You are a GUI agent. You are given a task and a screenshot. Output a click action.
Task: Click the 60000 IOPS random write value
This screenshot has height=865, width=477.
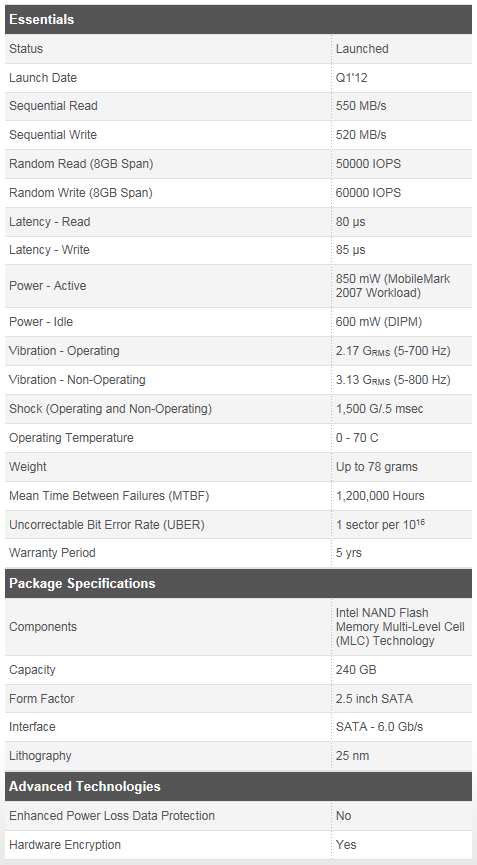pos(368,193)
